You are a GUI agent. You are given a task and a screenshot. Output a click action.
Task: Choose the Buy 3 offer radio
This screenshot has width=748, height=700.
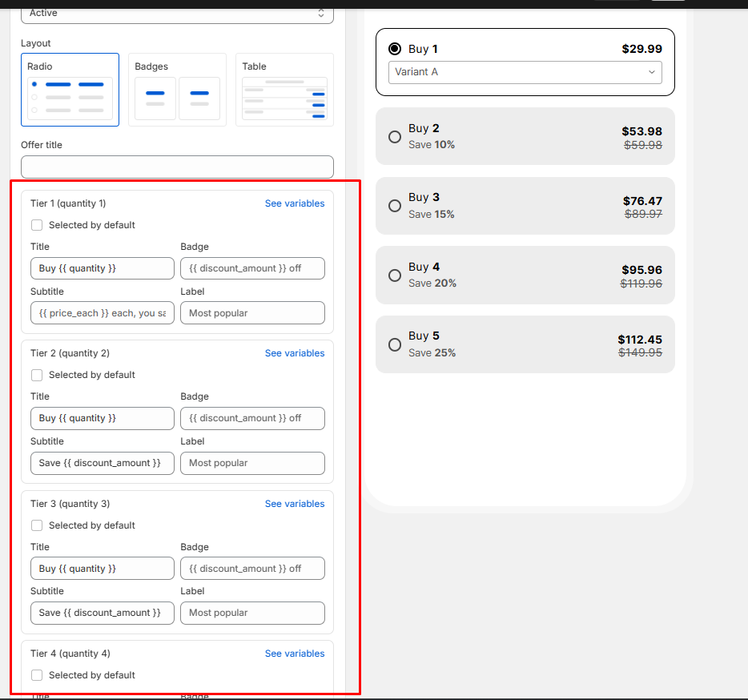[395, 206]
